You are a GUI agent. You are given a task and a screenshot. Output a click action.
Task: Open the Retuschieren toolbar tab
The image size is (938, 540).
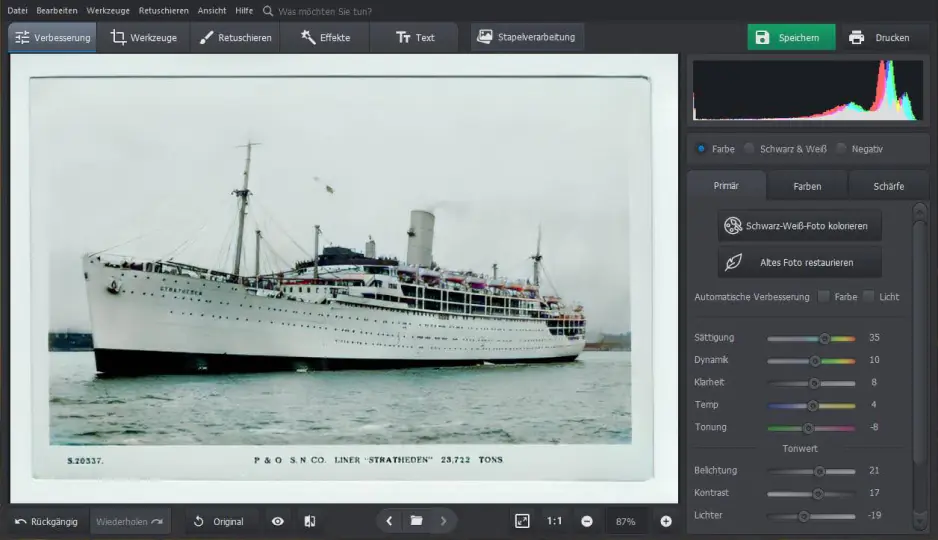pos(235,38)
